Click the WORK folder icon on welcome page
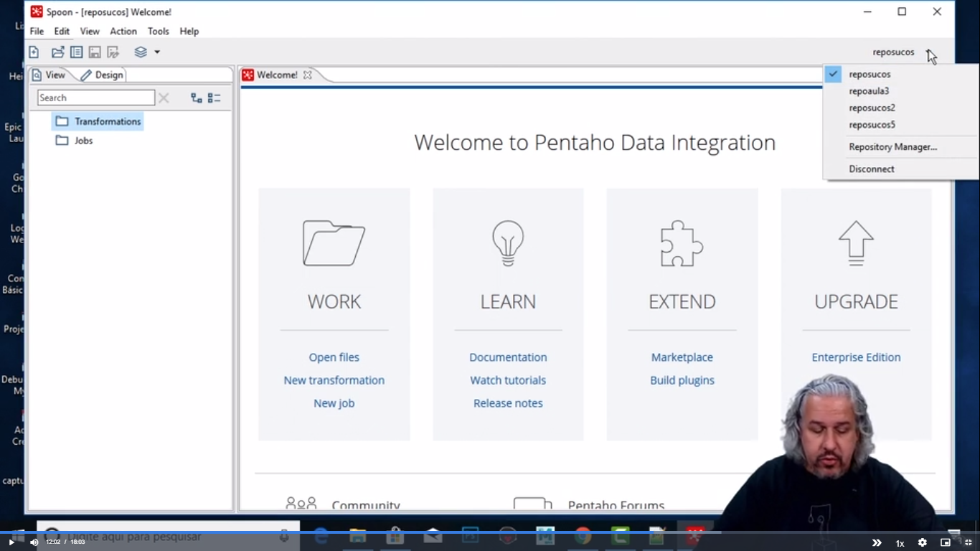 (x=334, y=243)
